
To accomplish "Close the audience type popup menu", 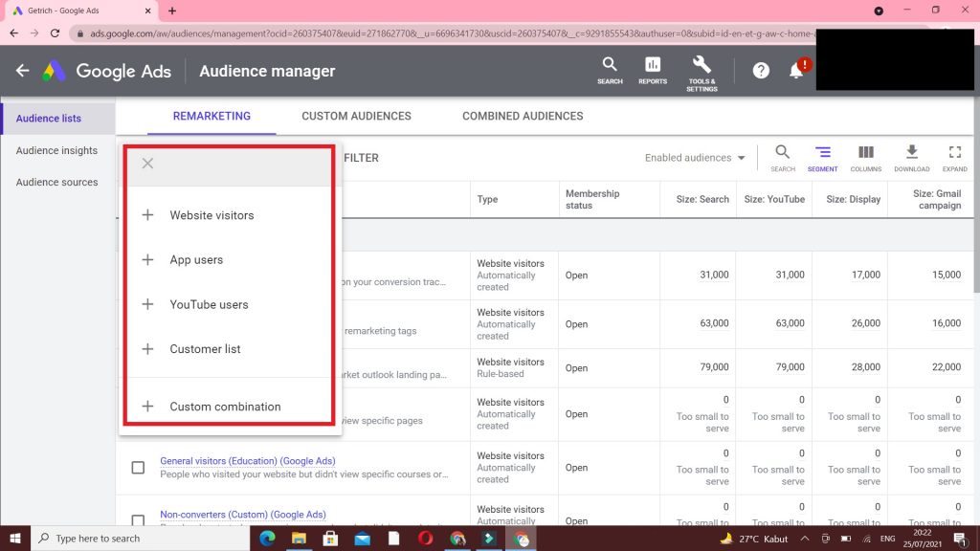I will pyautogui.click(x=147, y=164).
